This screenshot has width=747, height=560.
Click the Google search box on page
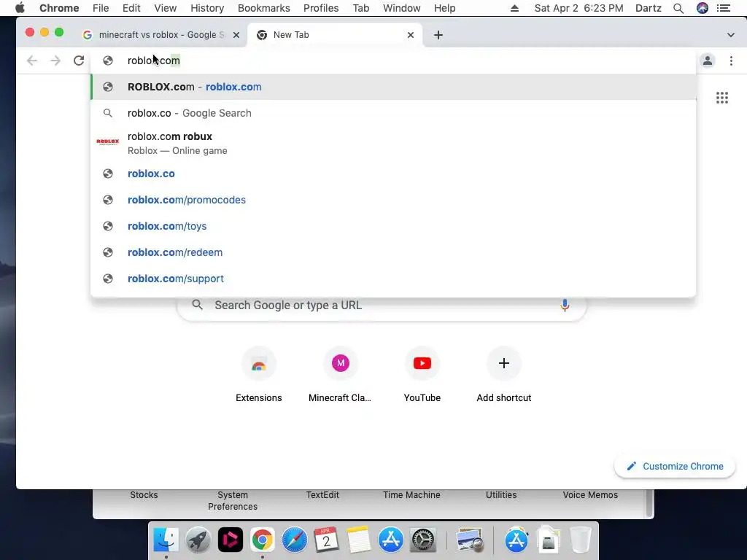click(381, 308)
